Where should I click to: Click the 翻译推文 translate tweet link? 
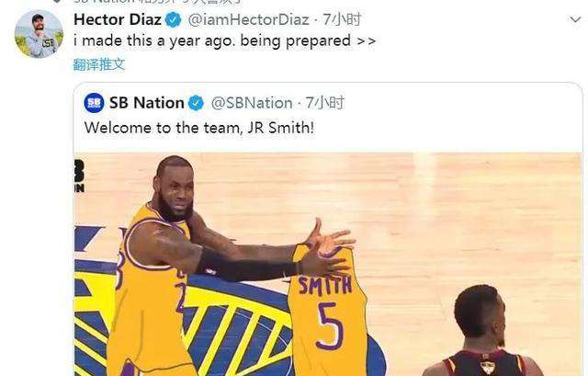pyautogui.click(x=98, y=64)
